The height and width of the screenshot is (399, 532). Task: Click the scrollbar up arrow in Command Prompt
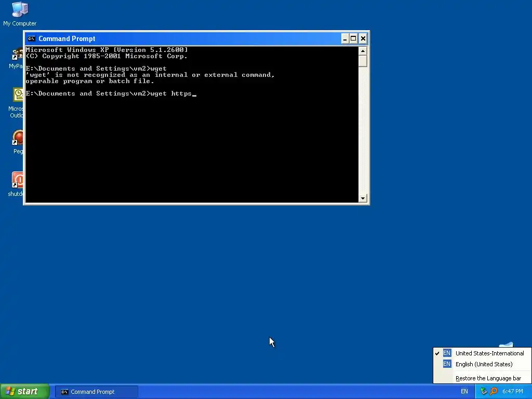tap(363, 51)
